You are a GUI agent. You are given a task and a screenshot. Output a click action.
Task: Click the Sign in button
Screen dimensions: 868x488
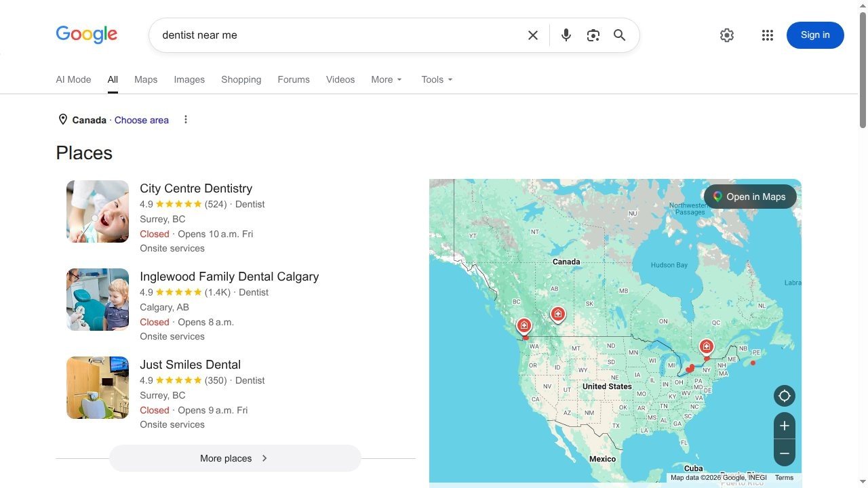[x=815, y=35]
